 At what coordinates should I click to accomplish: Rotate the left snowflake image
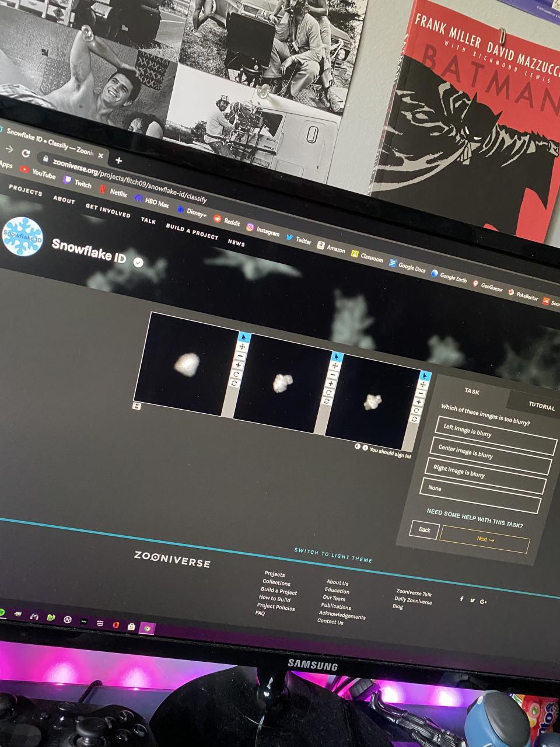click(236, 375)
